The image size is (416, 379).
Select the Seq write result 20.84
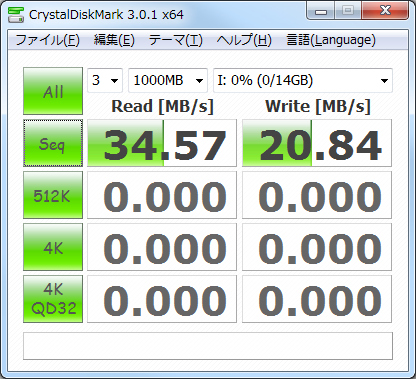click(x=317, y=143)
